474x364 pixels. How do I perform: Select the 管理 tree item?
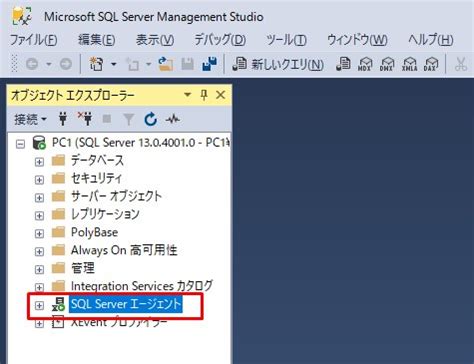click(x=83, y=268)
